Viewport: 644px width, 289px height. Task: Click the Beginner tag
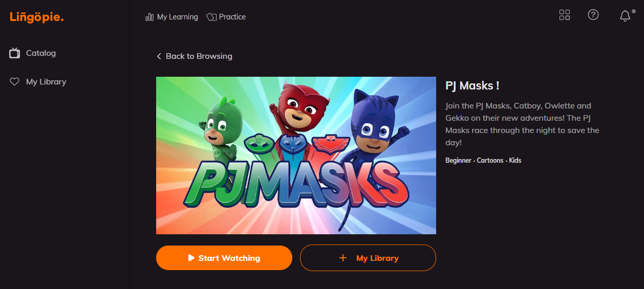pyautogui.click(x=458, y=161)
